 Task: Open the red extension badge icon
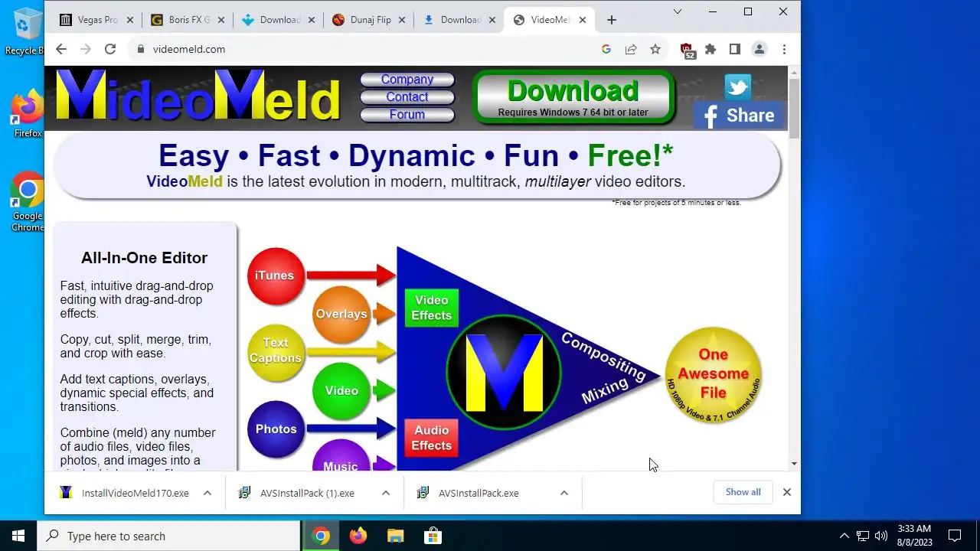click(x=687, y=50)
